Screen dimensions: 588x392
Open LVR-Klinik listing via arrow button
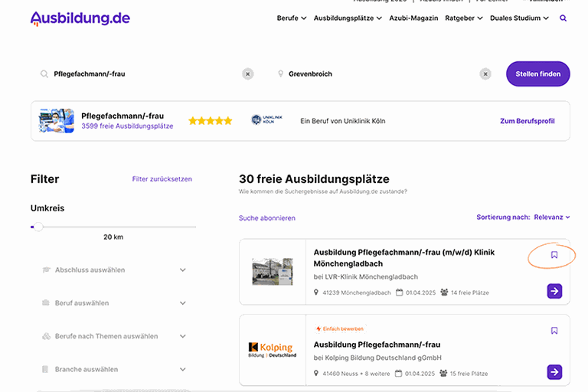(554, 291)
